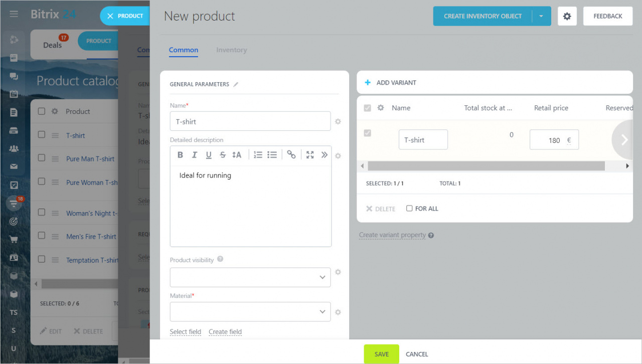Viewport: 642px width, 364px height.
Task: Edit General Parameters title with pencil icon
Action: [x=236, y=85]
